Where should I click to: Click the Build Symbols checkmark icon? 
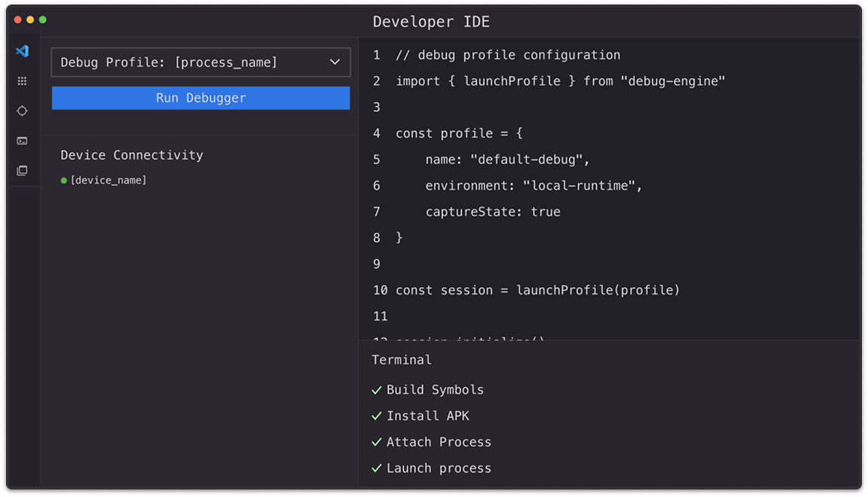(377, 390)
